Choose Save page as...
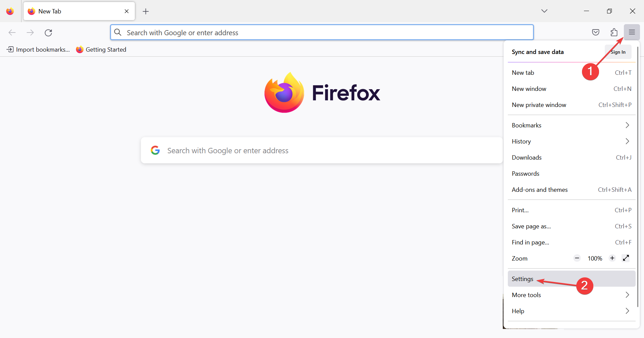The width and height of the screenshot is (644, 338). tap(572, 226)
